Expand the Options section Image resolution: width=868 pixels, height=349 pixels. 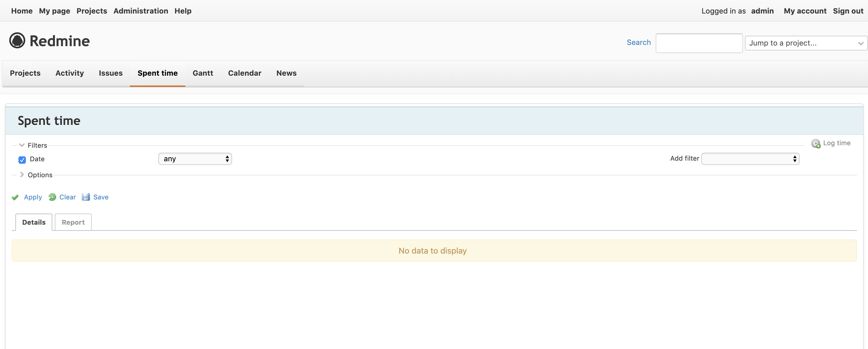tap(22, 174)
